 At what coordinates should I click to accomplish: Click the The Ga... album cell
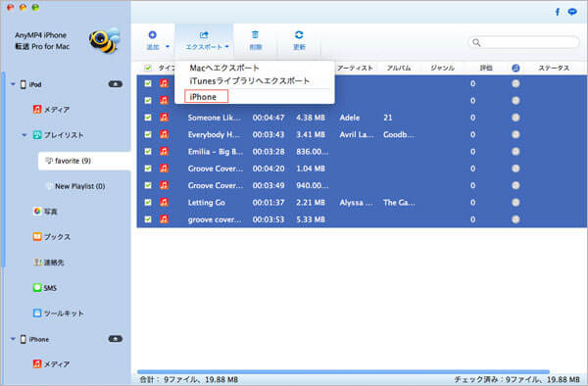399,203
